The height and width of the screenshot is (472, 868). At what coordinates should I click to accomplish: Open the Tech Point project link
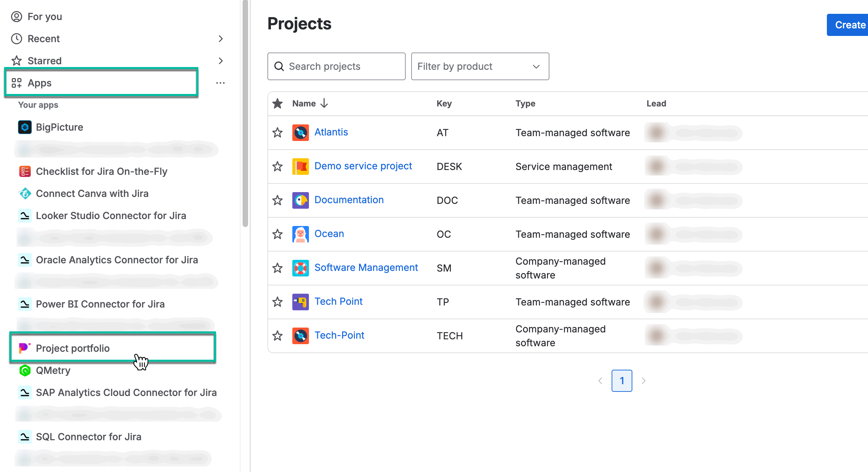[338, 301]
